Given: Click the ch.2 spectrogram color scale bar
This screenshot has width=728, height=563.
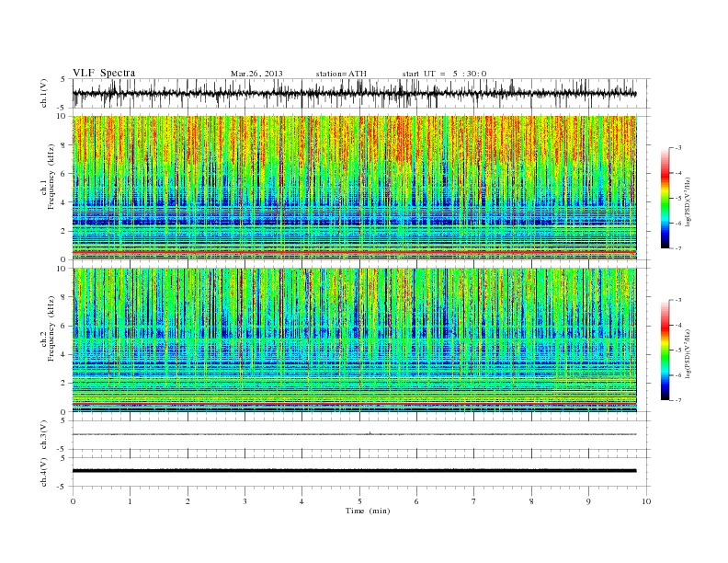Looking at the screenshot, I should point(665,350).
